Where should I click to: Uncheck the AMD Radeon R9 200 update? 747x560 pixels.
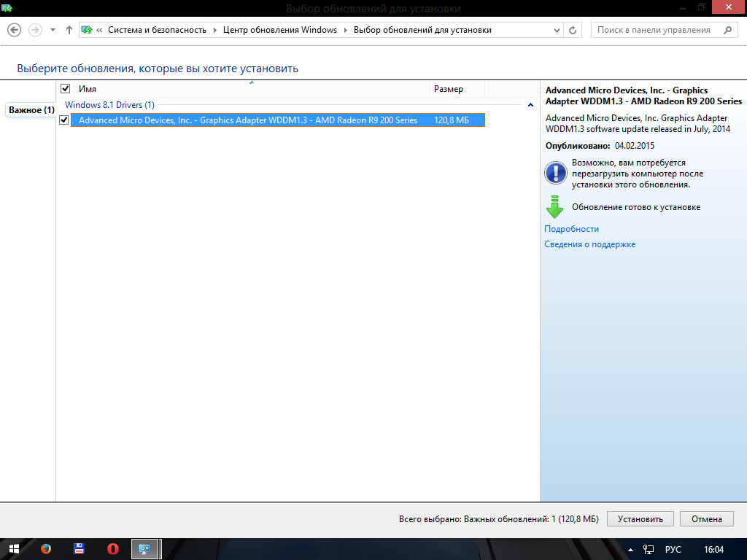64,120
